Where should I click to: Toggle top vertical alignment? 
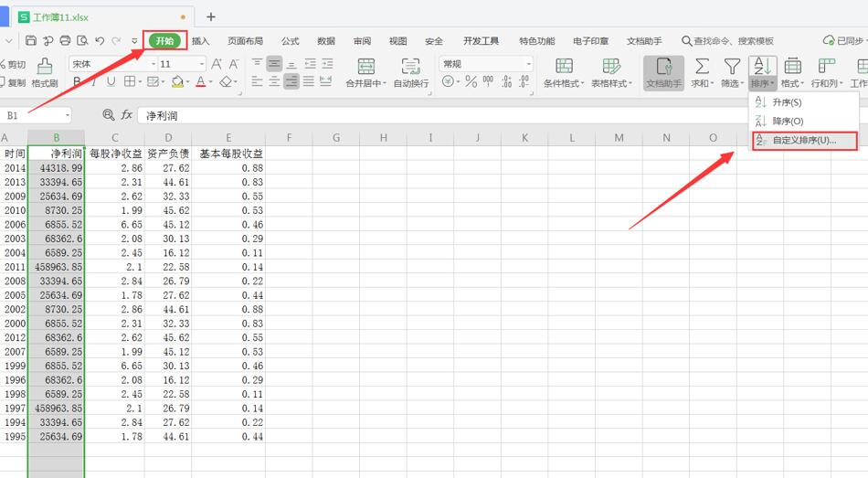coord(258,64)
